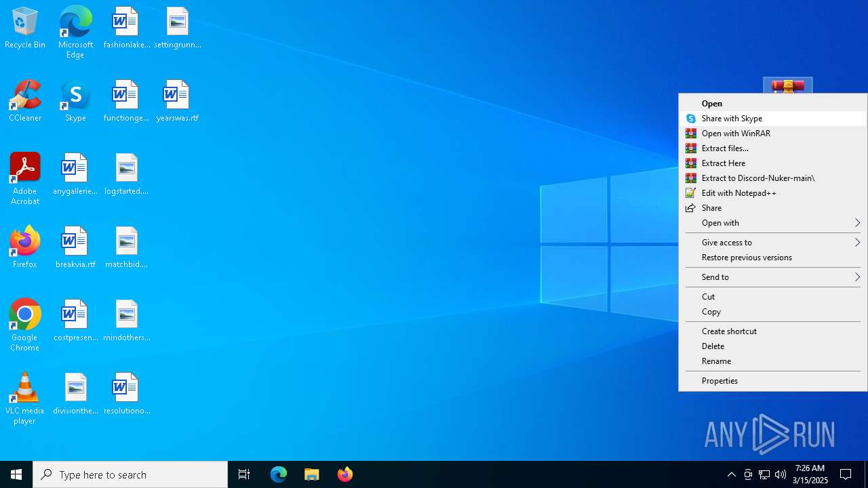Expand the Give access to submenu

pos(773,243)
